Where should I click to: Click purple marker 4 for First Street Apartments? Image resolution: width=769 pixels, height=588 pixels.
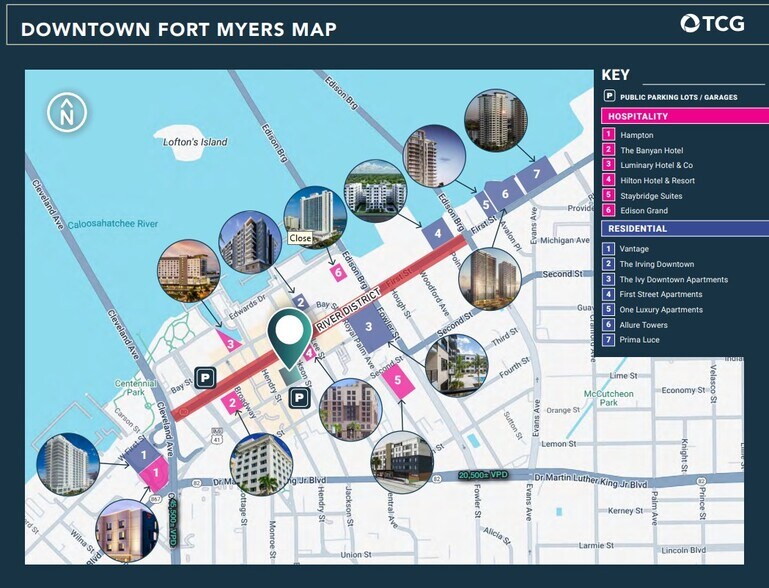coord(437,234)
